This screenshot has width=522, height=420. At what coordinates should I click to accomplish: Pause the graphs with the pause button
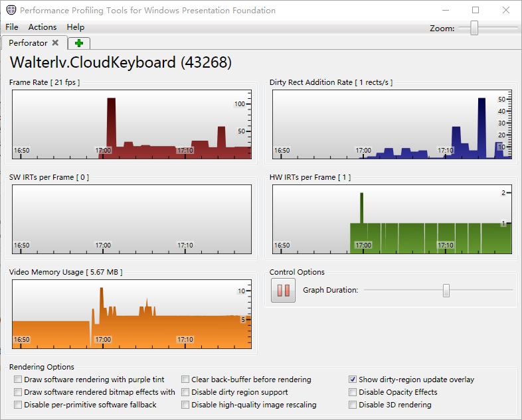[x=283, y=291]
